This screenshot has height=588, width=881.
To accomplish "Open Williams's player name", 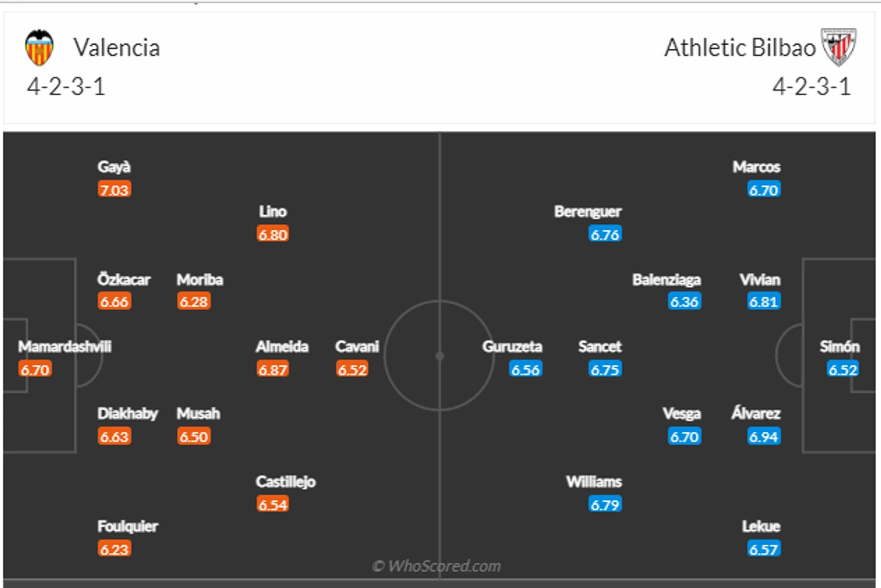I will click(594, 482).
